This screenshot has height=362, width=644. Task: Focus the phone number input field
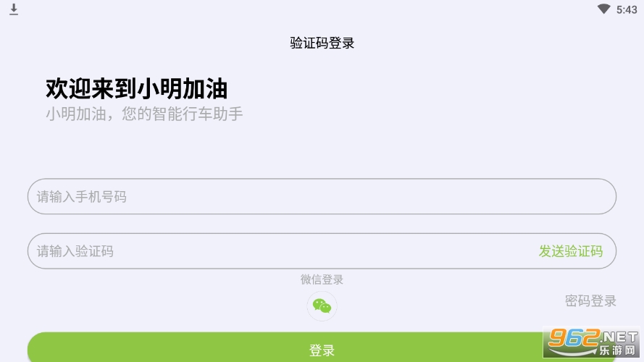click(322, 196)
